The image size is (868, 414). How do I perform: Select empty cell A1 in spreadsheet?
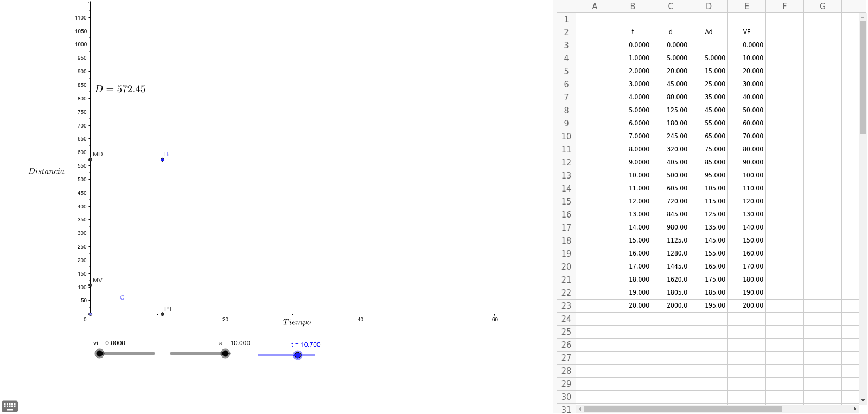point(595,19)
